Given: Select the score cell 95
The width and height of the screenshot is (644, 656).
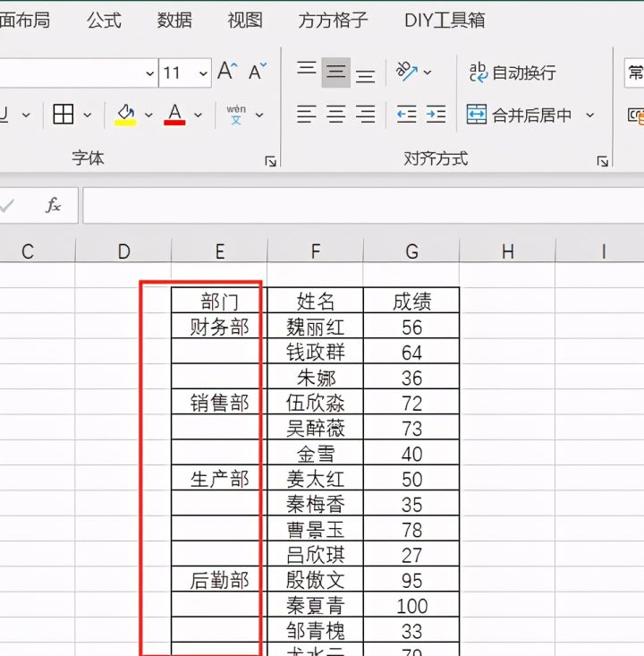Looking at the screenshot, I should pyautogui.click(x=411, y=579).
